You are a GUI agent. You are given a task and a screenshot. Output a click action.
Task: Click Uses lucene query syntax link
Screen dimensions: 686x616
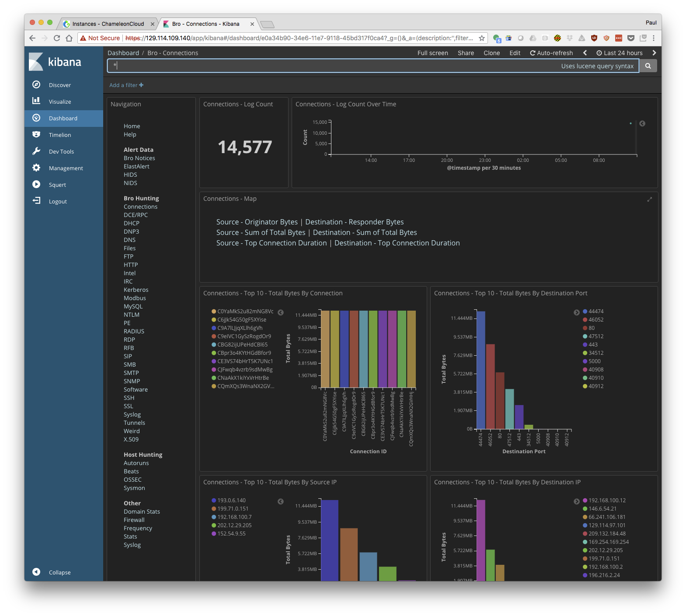click(597, 66)
